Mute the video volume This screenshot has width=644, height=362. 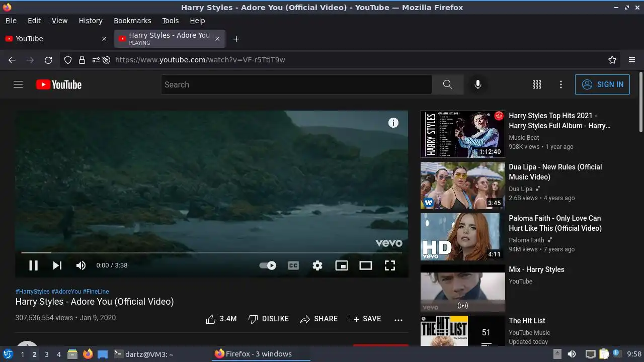(81, 265)
